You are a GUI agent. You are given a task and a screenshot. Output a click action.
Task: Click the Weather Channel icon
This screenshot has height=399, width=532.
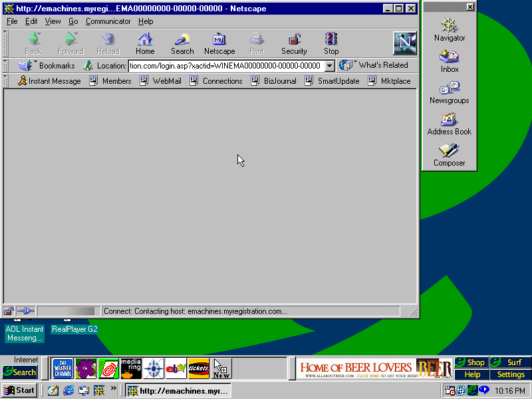tap(63, 368)
